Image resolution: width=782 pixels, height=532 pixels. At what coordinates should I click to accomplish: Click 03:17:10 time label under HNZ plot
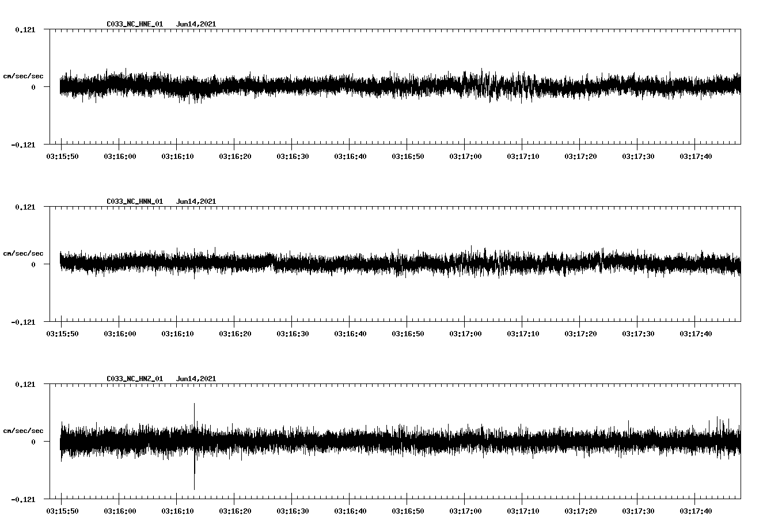pos(523,511)
